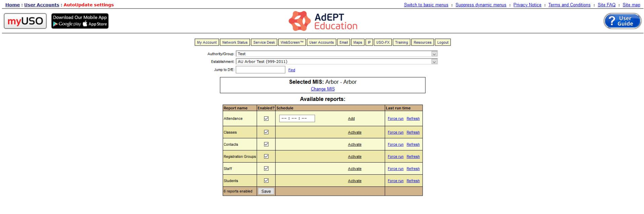Activate the Staff report schedule
Viewport: 644px width, 214px height.
pos(355,169)
